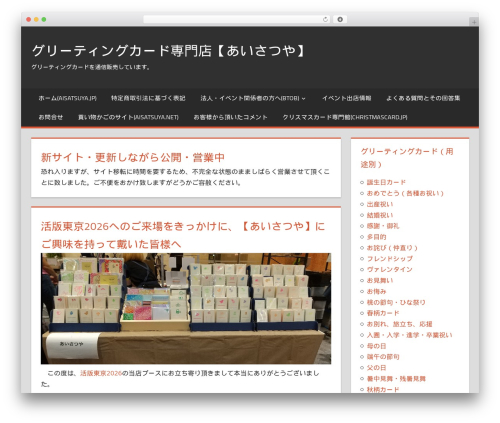Open the お問合せ menu item
This screenshot has width=500, height=423.
click(51, 117)
